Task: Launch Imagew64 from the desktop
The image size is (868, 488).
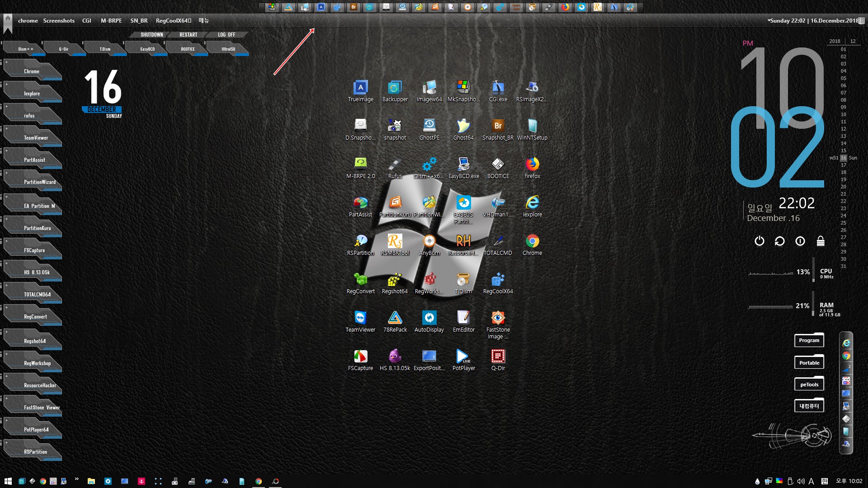Action: [429, 91]
